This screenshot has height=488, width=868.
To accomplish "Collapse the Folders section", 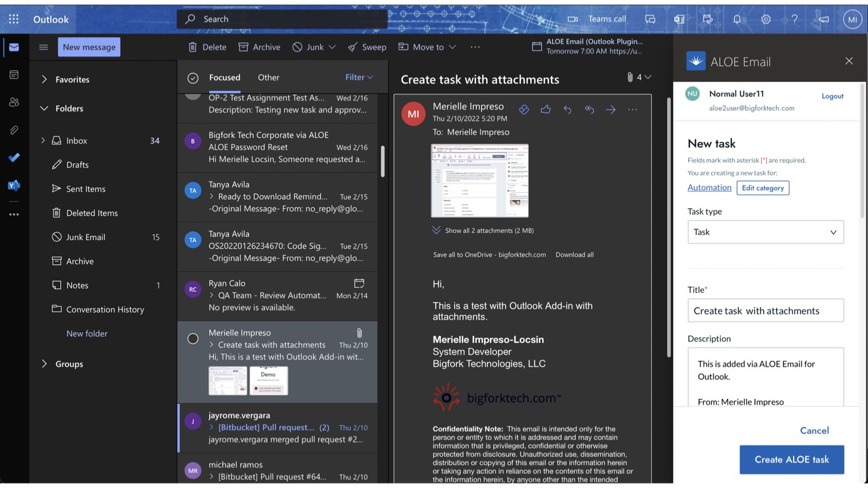I will click(x=44, y=109).
